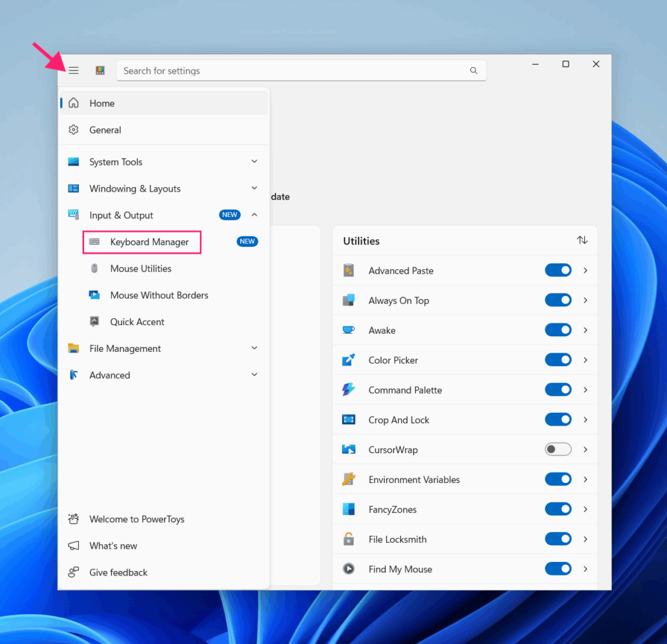Disable the FancyZones toggle

tap(558, 509)
